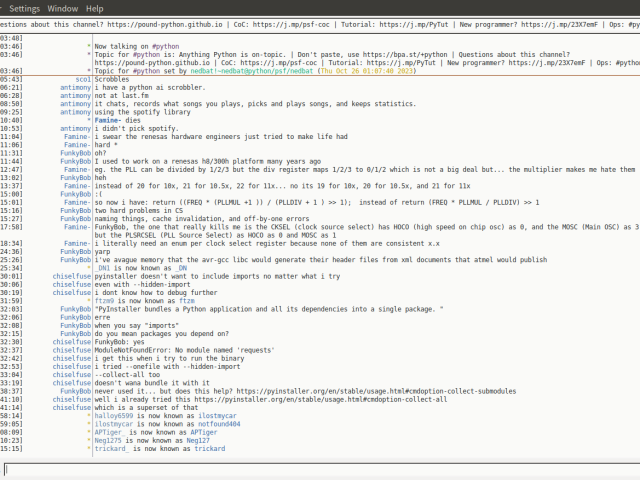Click message 'i didn't pick spotify.'
640x480 pixels.
coord(137,129)
